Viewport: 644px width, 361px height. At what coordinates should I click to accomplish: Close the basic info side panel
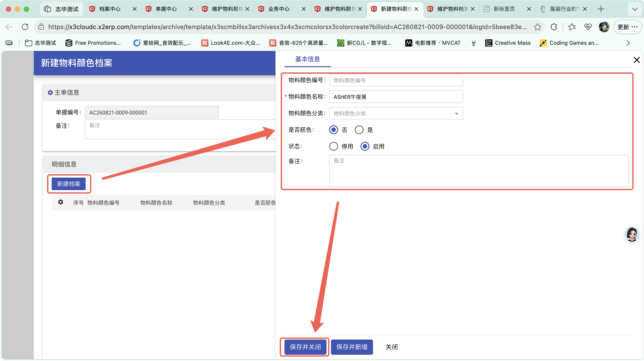(636, 60)
